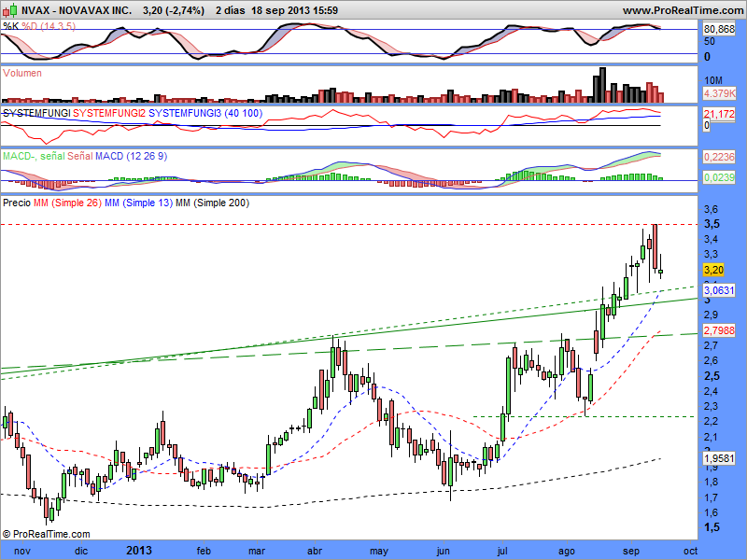Select the %K stochastic label
747x560 pixels.
point(11,26)
